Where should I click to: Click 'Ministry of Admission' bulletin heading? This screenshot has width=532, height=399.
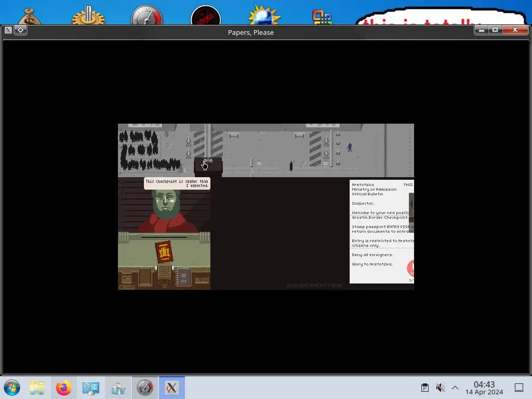374,189
